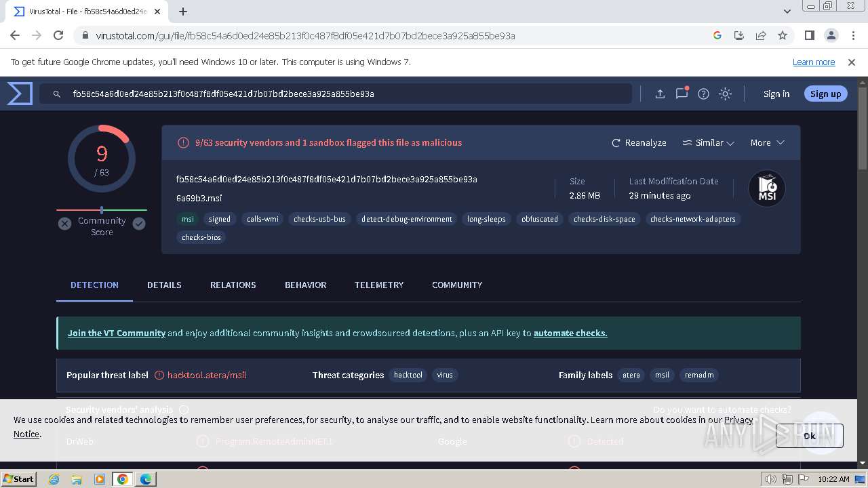Click the hash search input field
This screenshot has width=868, height=488.
(x=336, y=94)
